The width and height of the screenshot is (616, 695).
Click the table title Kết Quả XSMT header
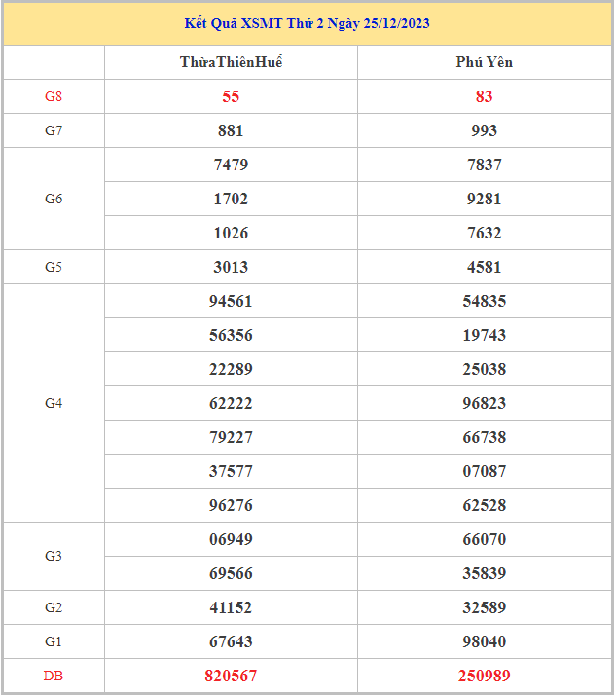click(308, 23)
